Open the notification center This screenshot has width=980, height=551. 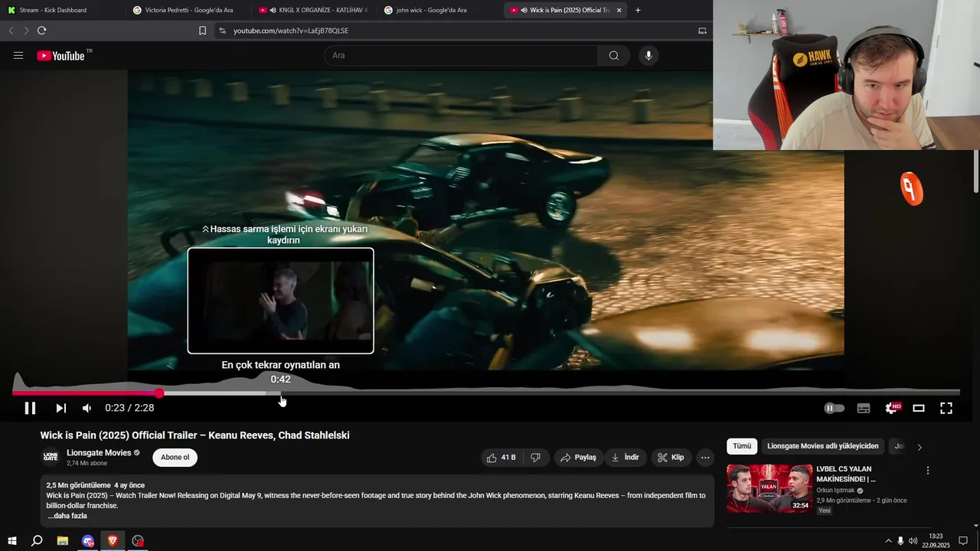click(x=963, y=541)
